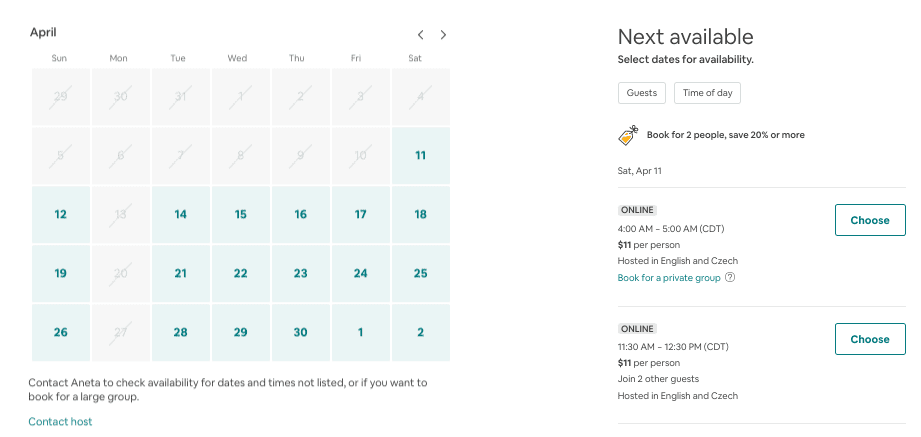Viewport: 921px width, 437px height.
Task: Select Sunday April 26 date
Action: coord(60,332)
